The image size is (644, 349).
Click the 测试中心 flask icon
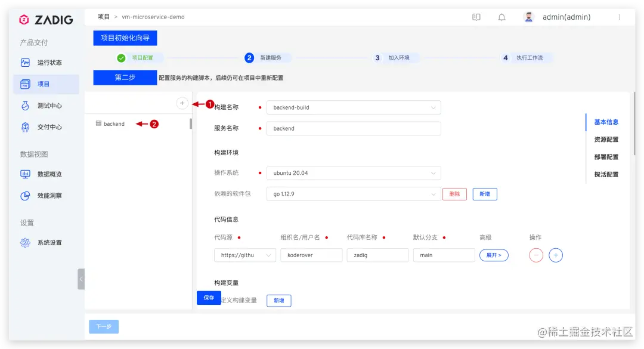pos(25,106)
